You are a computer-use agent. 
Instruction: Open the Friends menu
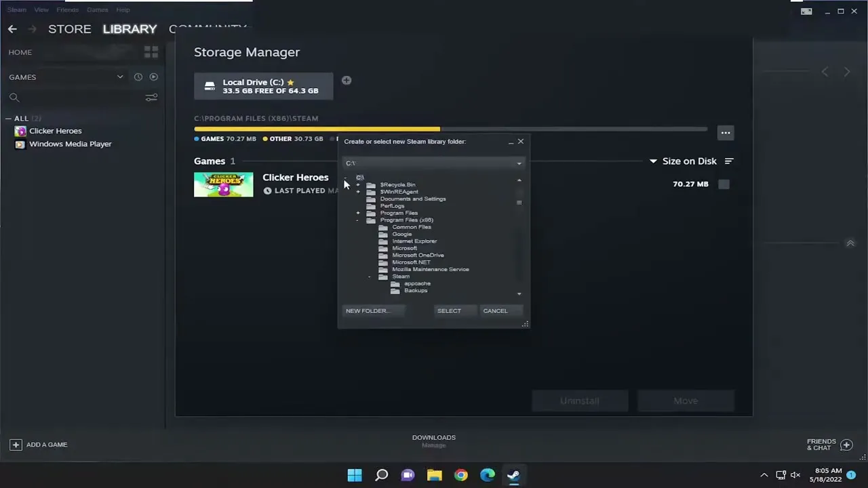point(67,9)
